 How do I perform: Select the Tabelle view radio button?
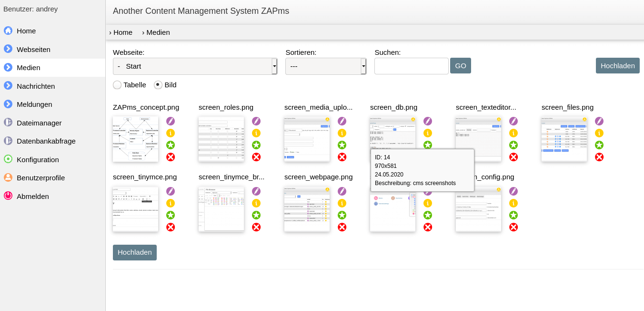[117, 85]
